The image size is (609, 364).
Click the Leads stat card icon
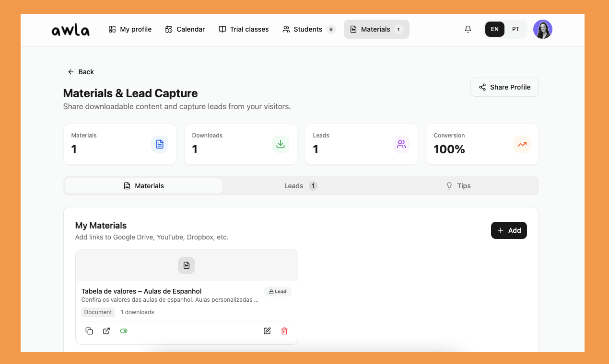point(401,144)
